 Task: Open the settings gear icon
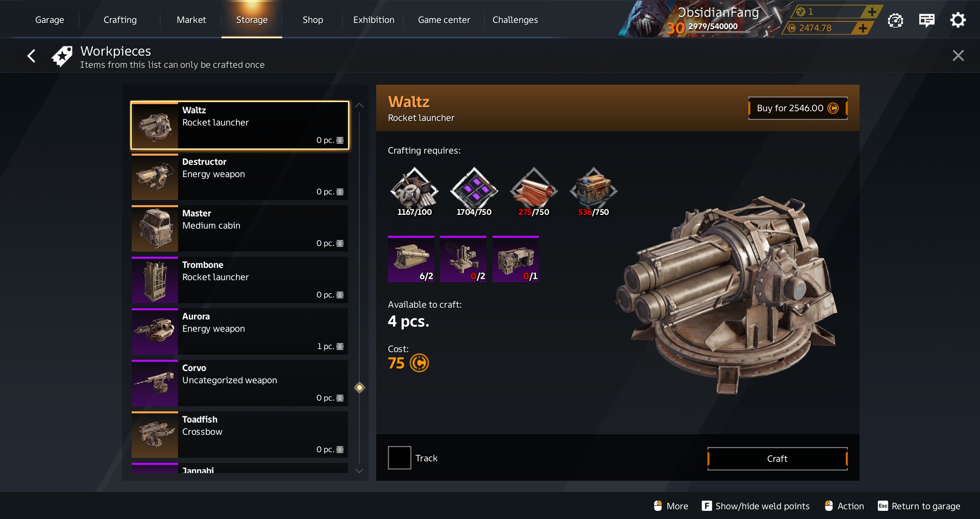(x=958, y=20)
